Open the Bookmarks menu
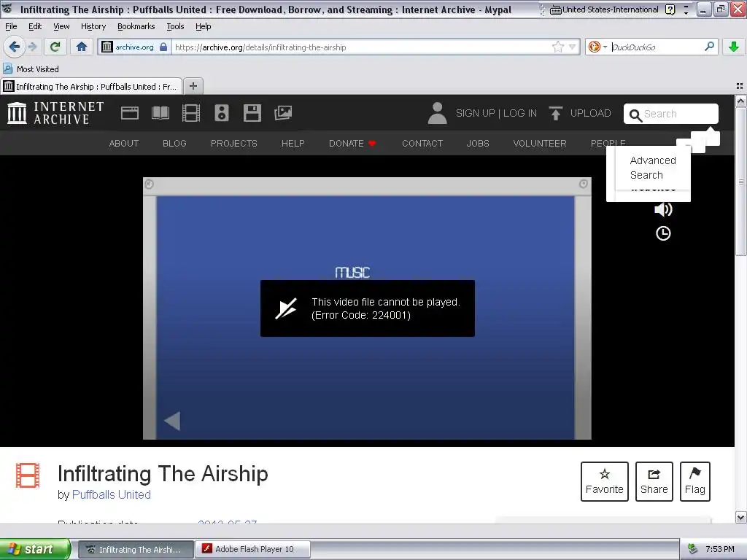 136,26
